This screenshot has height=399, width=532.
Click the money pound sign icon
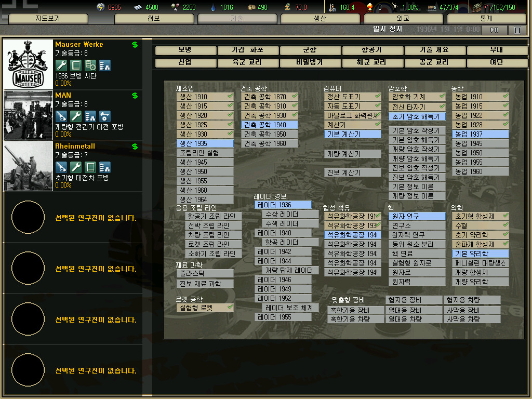pos(287,7)
